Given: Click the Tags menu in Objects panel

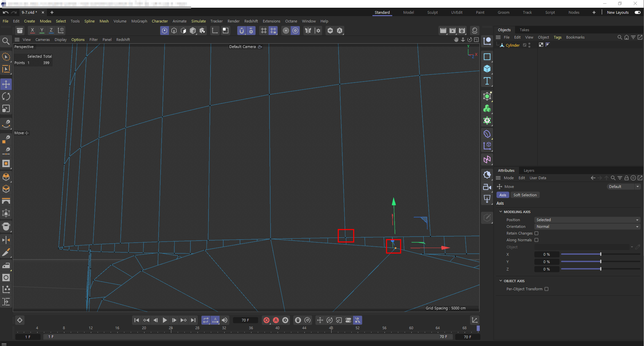Looking at the screenshot, I should coord(558,37).
